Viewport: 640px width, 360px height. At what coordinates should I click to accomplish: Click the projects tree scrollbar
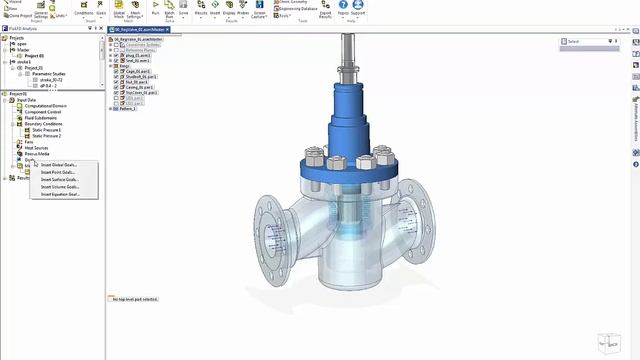(x=102, y=51)
